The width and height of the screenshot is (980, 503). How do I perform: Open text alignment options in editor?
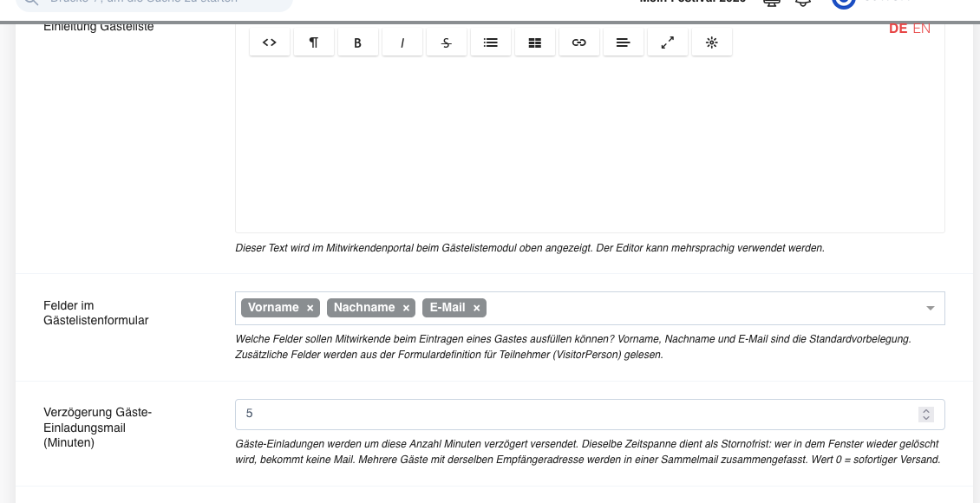(624, 42)
